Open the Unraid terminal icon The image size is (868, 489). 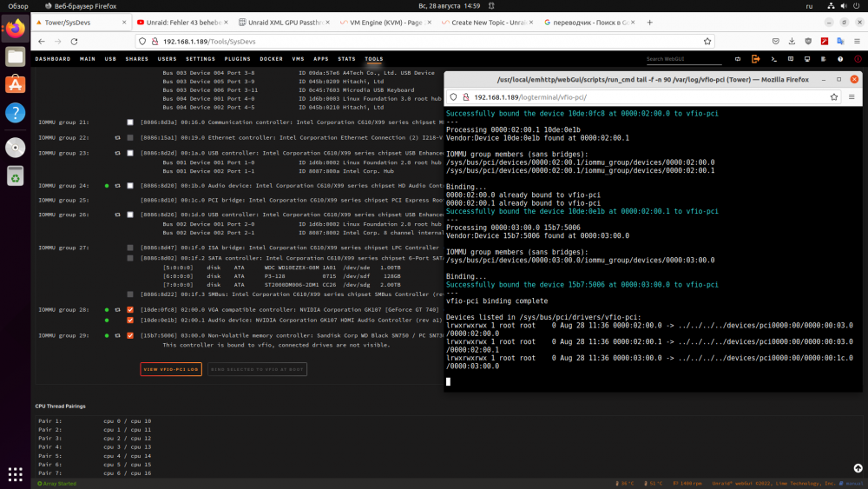click(x=774, y=59)
